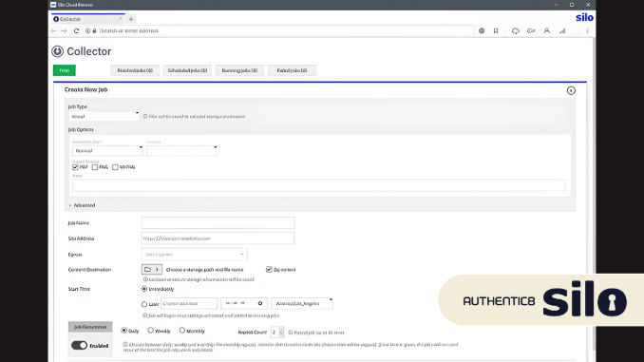Click the start time input field
Screen dimensions: 644x362
(x=244, y=304)
